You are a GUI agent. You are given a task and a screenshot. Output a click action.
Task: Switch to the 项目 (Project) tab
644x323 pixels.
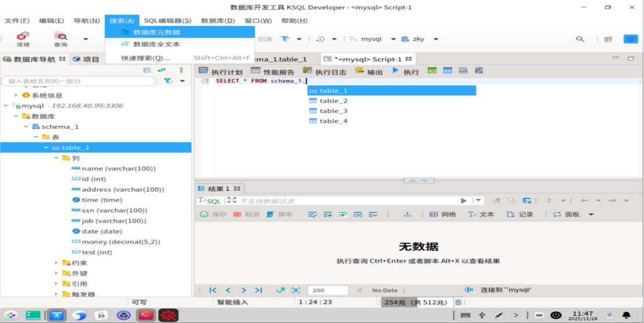[86, 59]
